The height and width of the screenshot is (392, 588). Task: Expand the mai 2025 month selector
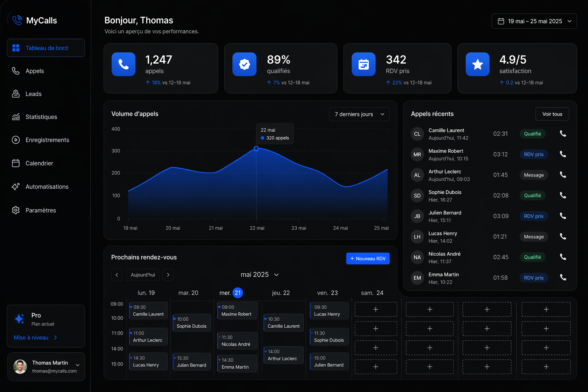[x=260, y=274]
